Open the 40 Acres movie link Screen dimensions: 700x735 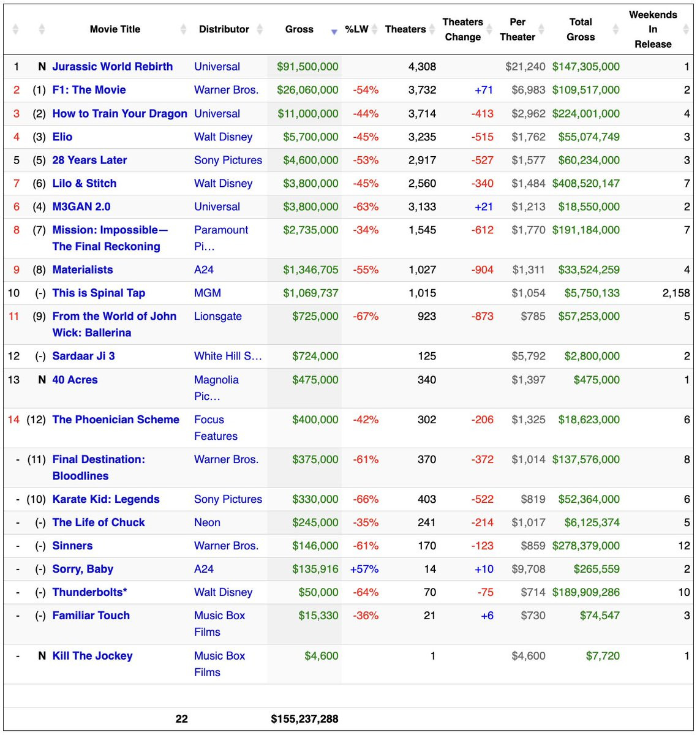75,380
